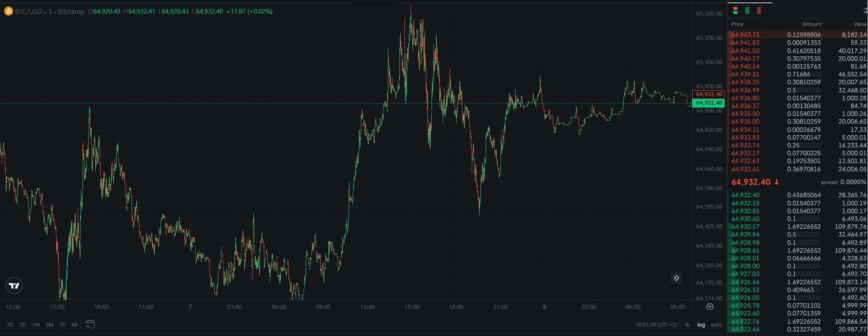Select the All date range
Screen dimensions: 868x336
pos(74,324)
